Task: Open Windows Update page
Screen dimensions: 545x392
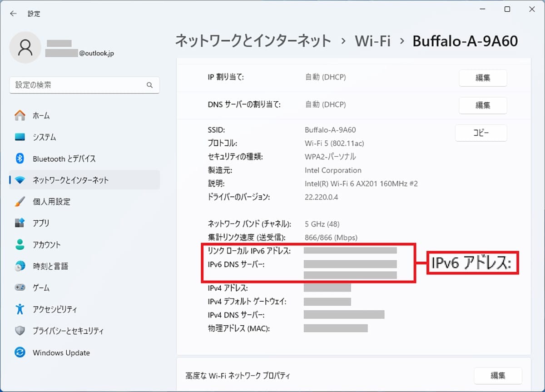Action: (x=84, y=352)
